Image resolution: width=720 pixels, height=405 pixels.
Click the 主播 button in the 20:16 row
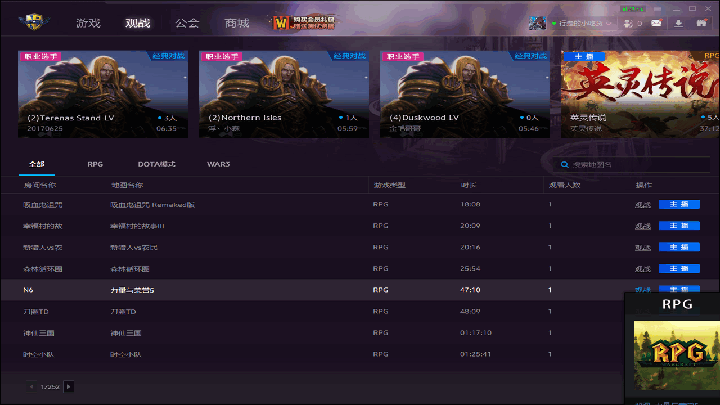(679, 247)
